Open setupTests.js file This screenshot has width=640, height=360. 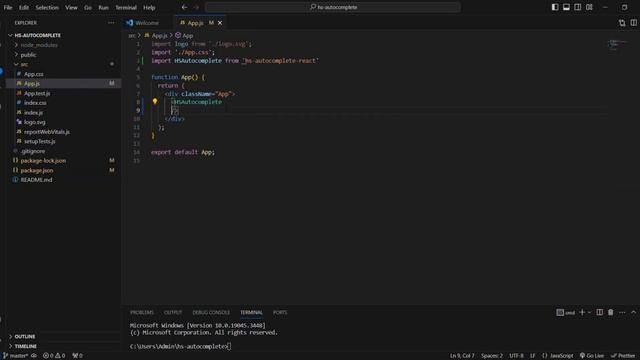(39, 141)
